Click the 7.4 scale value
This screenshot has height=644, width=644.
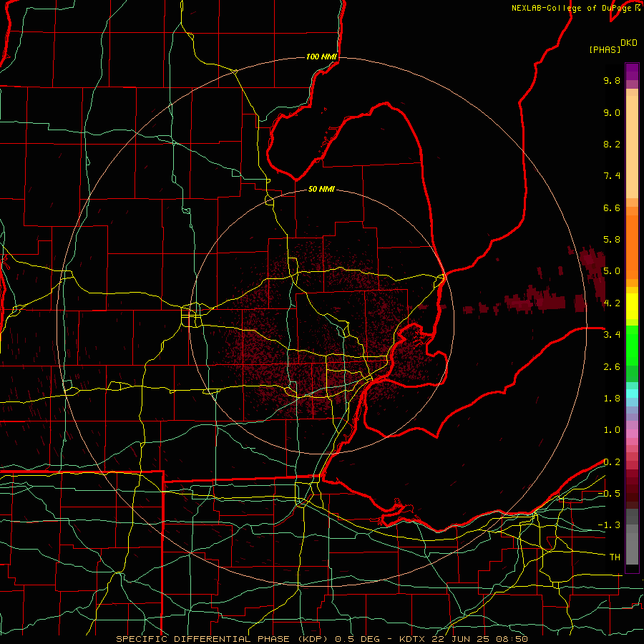(x=612, y=176)
